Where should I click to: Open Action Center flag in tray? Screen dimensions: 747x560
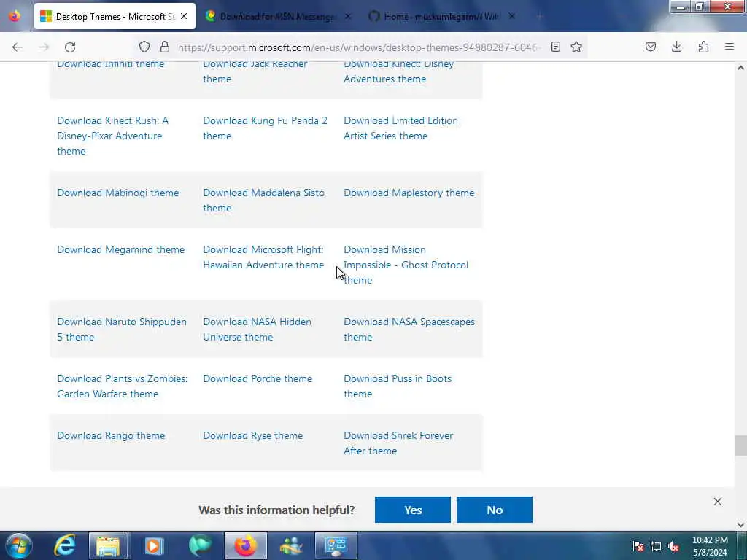point(638,547)
